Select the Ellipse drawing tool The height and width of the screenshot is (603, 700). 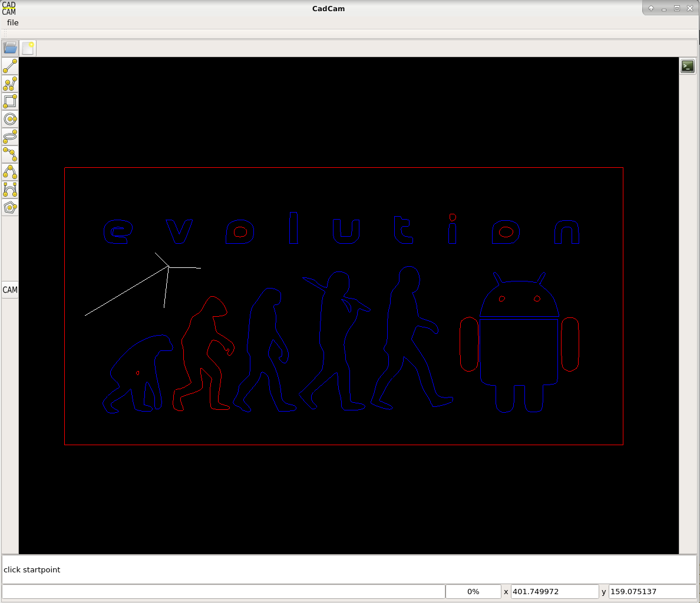10,137
